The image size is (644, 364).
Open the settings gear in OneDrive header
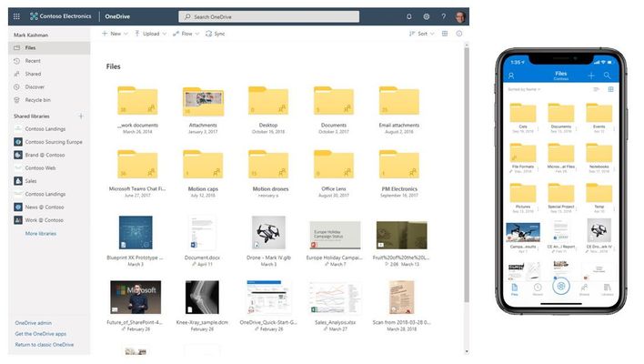tap(427, 16)
